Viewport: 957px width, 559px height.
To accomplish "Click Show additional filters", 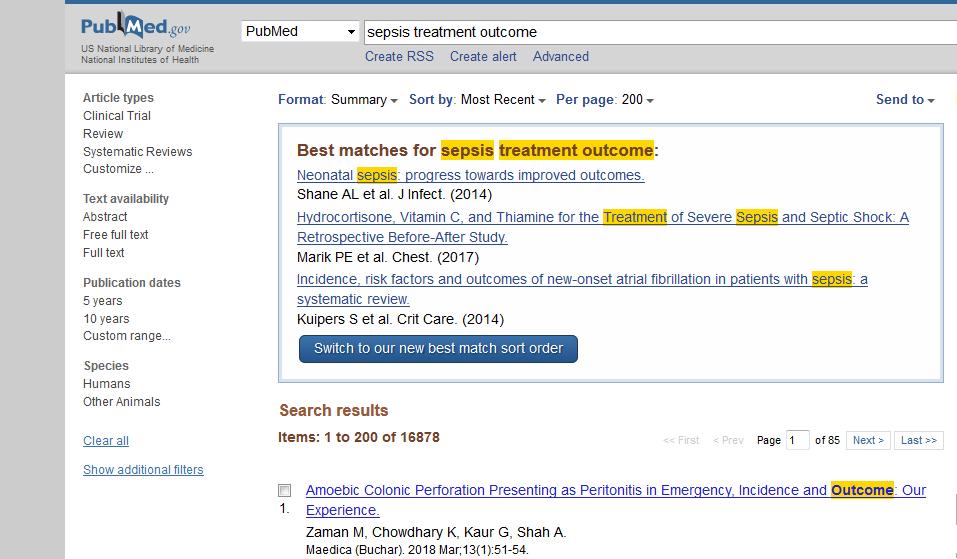I will tap(143, 470).
